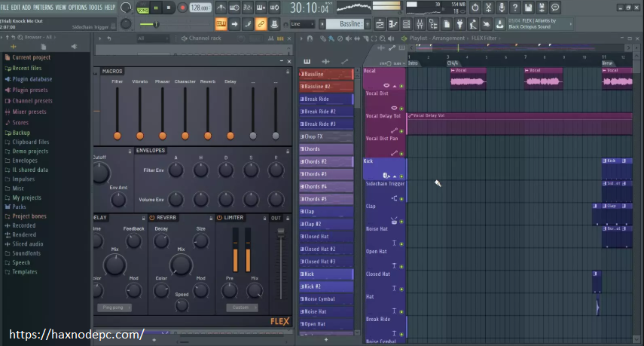The image size is (644, 346).
Task: Select the delete tool in Playlist toolbar
Action: tap(340, 38)
